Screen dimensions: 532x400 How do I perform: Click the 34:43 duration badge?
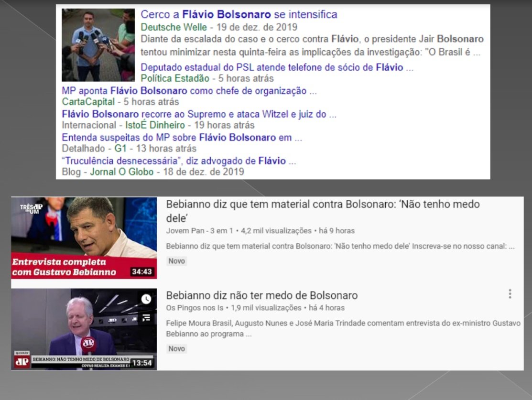point(142,272)
